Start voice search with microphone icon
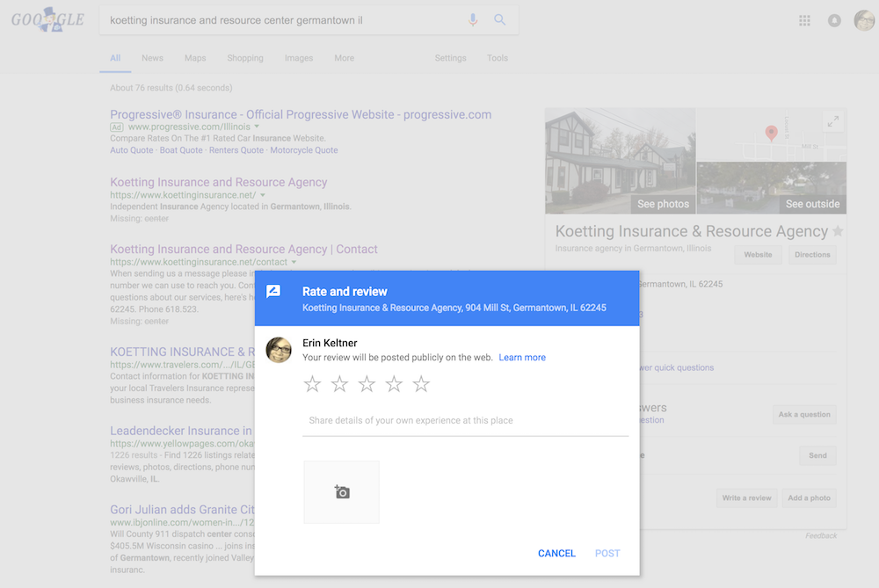This screenshot has width=879, height=588. tap(473, 20)
